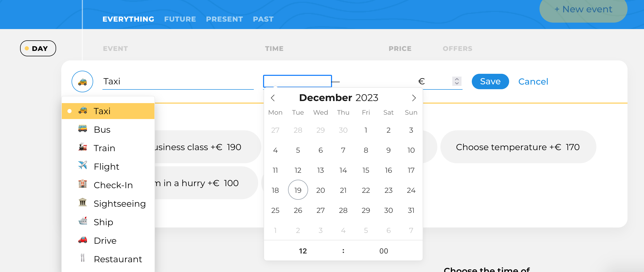The width and height of the screenshot is (644, 272).
Task: Go to the previous month in calendar
Action: 273,98
